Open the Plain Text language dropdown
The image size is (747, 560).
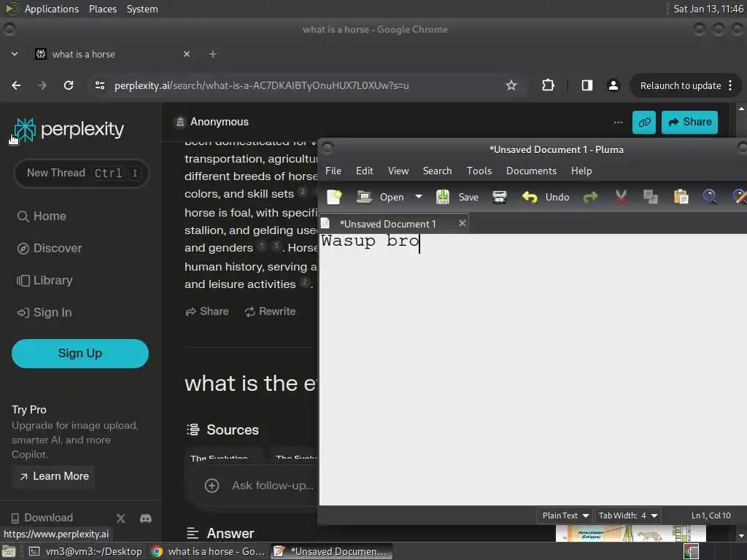click(565, 516)
